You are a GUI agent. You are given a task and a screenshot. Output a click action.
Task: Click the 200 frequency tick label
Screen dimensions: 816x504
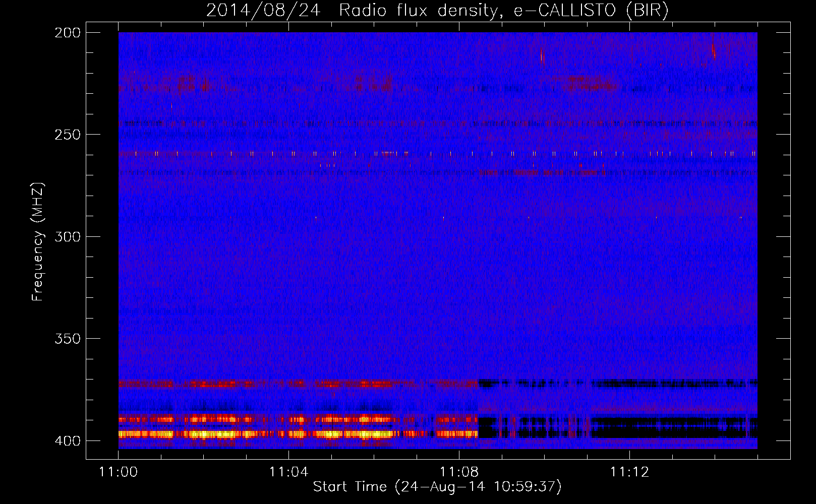coord(67,33)
